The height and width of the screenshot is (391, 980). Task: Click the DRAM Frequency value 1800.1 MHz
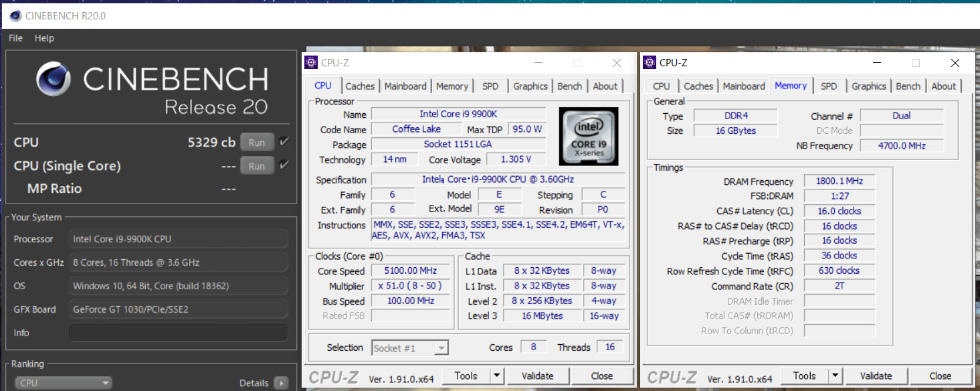(839, 181)
